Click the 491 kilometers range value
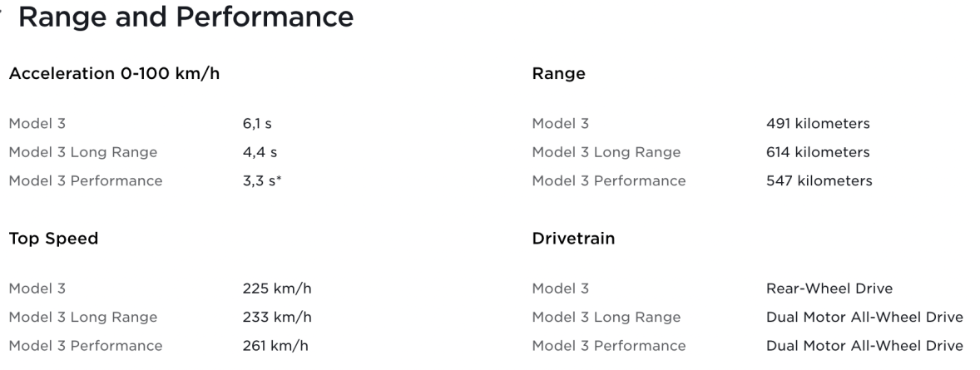980x370 pixels. point(818,124)
